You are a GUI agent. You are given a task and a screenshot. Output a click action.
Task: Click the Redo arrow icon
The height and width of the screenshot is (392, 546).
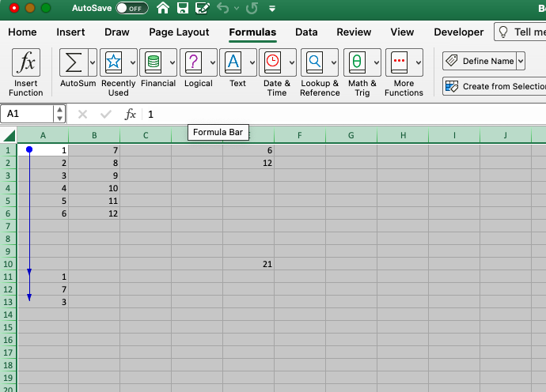click(252, 8)
